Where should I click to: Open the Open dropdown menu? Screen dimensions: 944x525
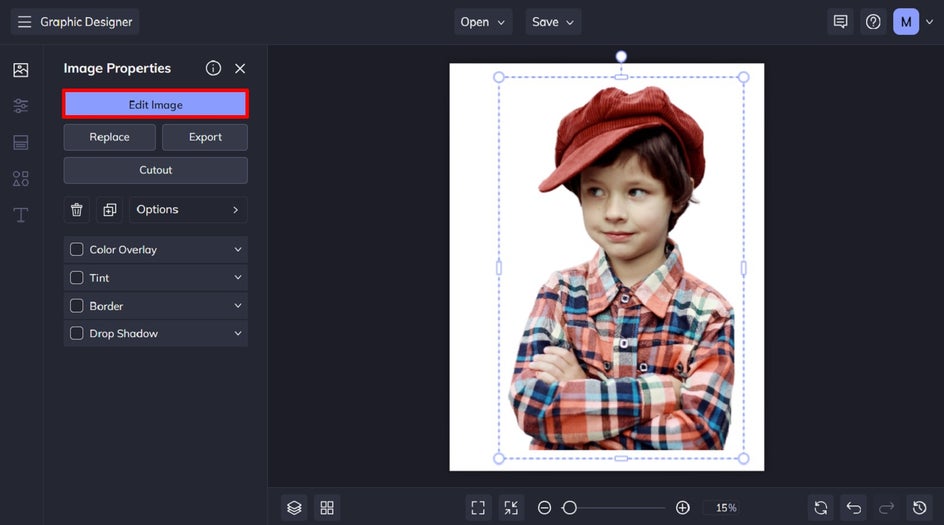[484, 22]
